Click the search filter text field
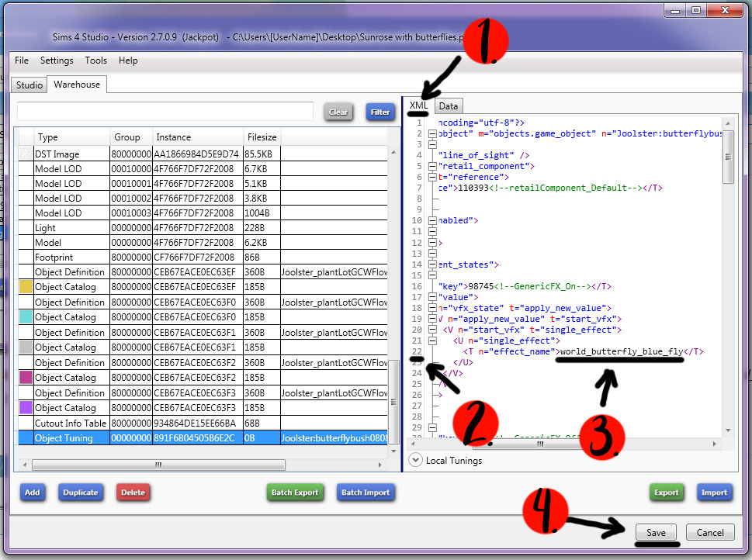 165,112
